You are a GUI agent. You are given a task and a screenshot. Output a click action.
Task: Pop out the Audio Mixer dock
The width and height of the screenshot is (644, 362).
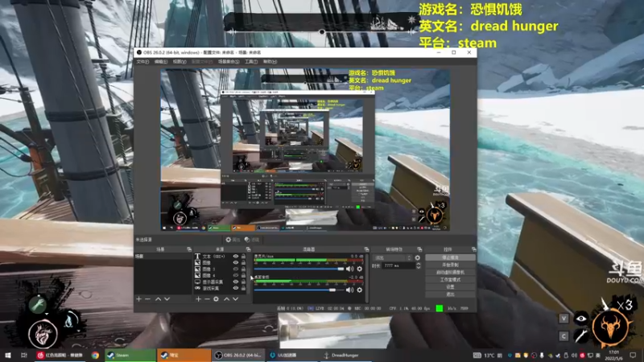366,249
